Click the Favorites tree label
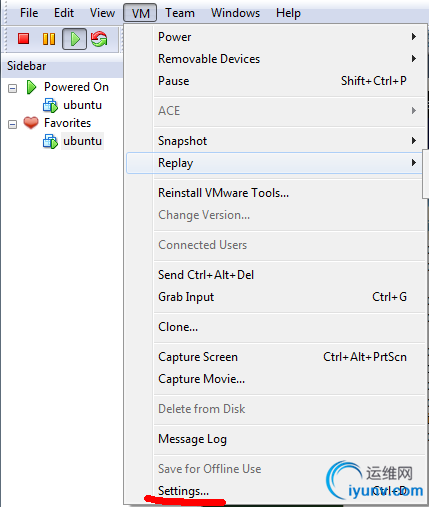Screen dimensions: 429x507 point(67,123)
